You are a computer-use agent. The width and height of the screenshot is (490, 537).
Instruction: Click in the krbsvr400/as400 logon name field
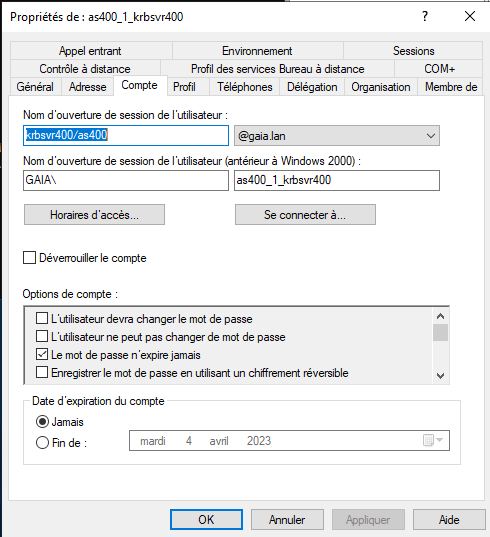126,135
